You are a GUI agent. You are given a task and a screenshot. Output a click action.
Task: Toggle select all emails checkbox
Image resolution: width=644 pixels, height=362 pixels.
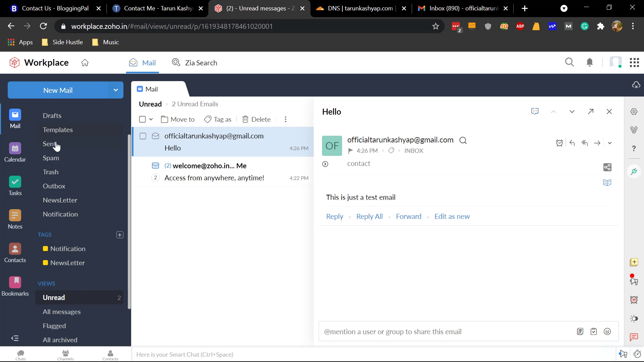[x=142, y=119]
